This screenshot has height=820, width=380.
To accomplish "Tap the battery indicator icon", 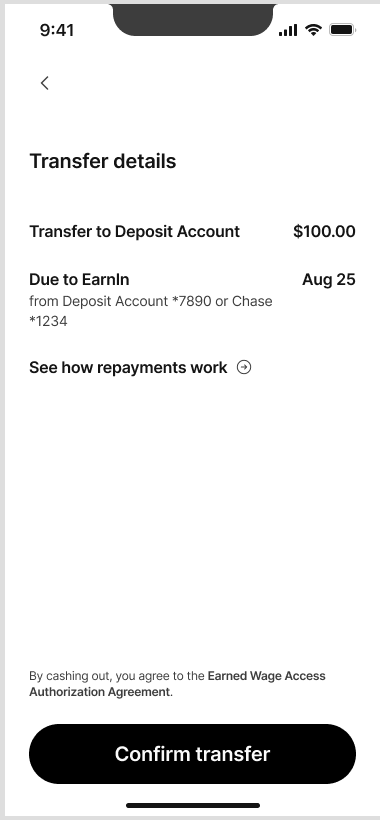I will tap(342, 30).
